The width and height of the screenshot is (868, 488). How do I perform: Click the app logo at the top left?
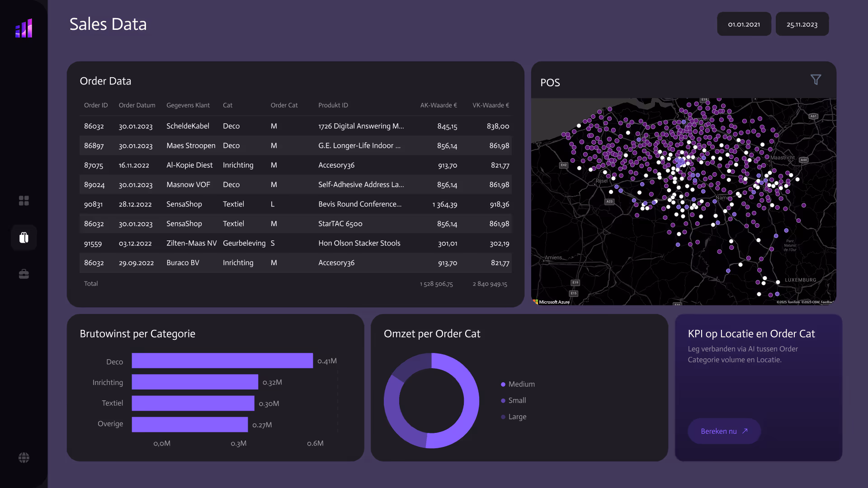click(x=24, y=28)
